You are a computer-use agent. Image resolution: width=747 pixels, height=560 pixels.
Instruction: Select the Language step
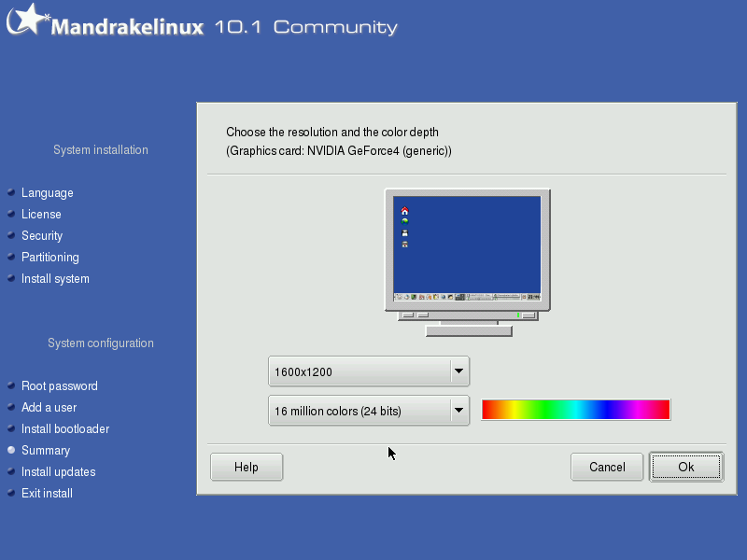coord(48,193)
